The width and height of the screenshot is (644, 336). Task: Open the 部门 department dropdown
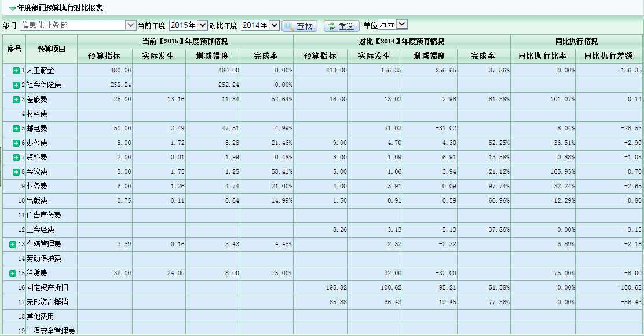[x=130, y=25]
